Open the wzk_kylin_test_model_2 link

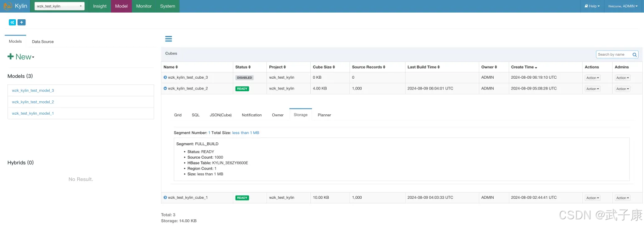(33, 102)
